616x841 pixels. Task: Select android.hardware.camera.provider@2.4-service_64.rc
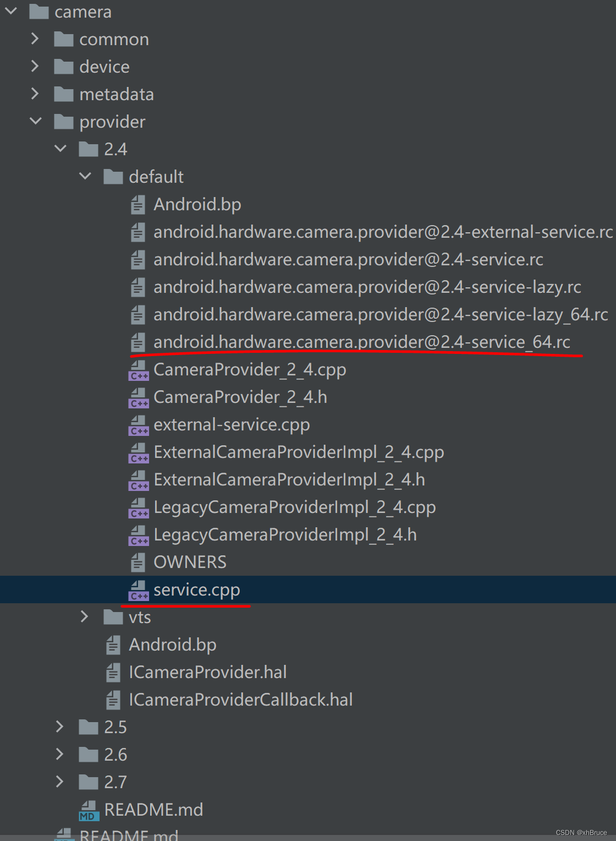click(362, 342)
